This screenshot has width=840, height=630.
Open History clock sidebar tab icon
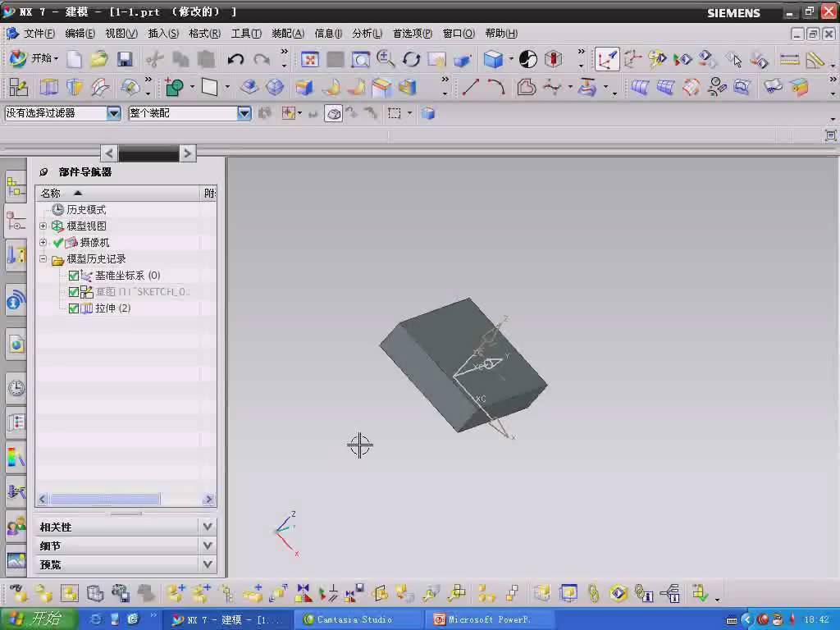[16, 387]
